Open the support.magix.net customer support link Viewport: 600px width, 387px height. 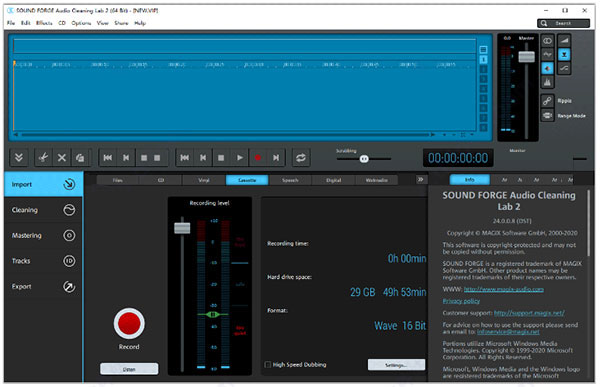coord(529,313)
